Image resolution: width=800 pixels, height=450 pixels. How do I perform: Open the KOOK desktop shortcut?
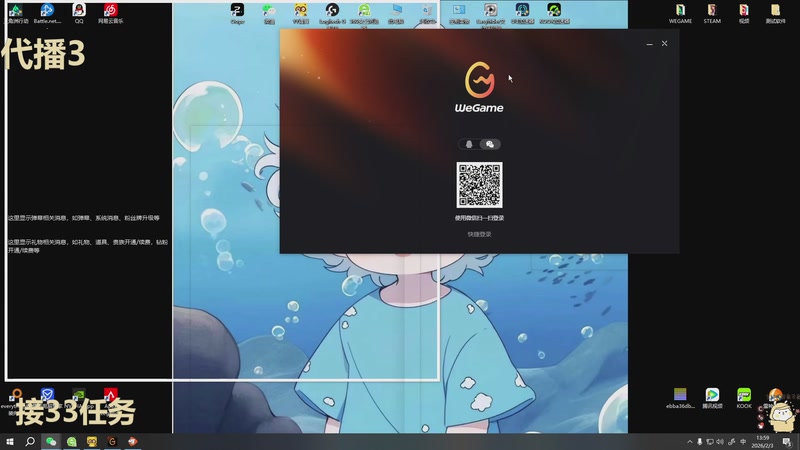(x=744, y=398)
